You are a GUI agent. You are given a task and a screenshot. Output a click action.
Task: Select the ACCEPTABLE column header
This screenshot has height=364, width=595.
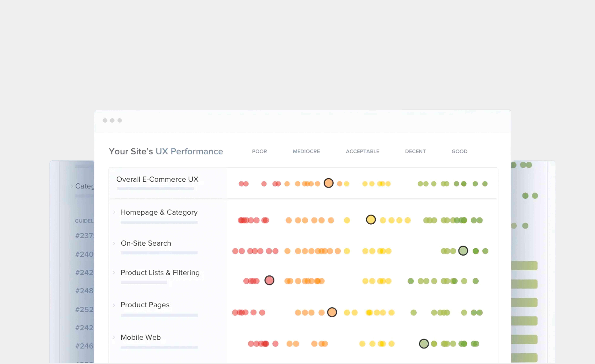362,151
